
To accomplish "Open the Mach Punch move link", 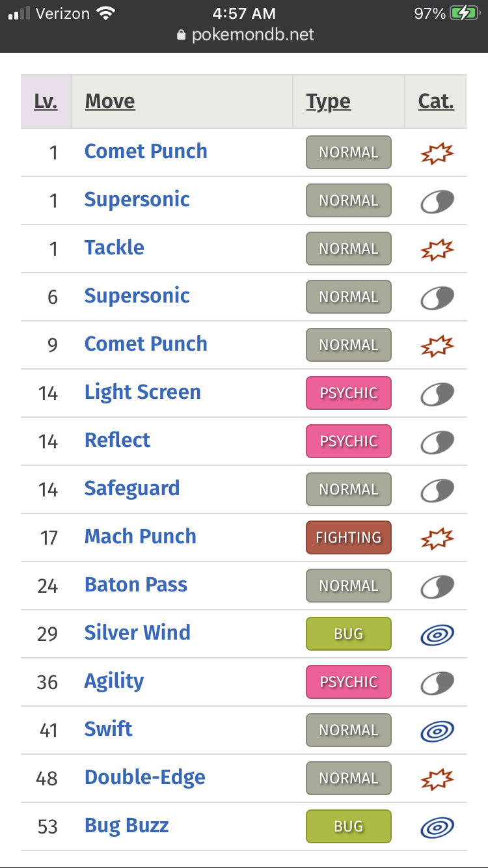I will point(141,537).
